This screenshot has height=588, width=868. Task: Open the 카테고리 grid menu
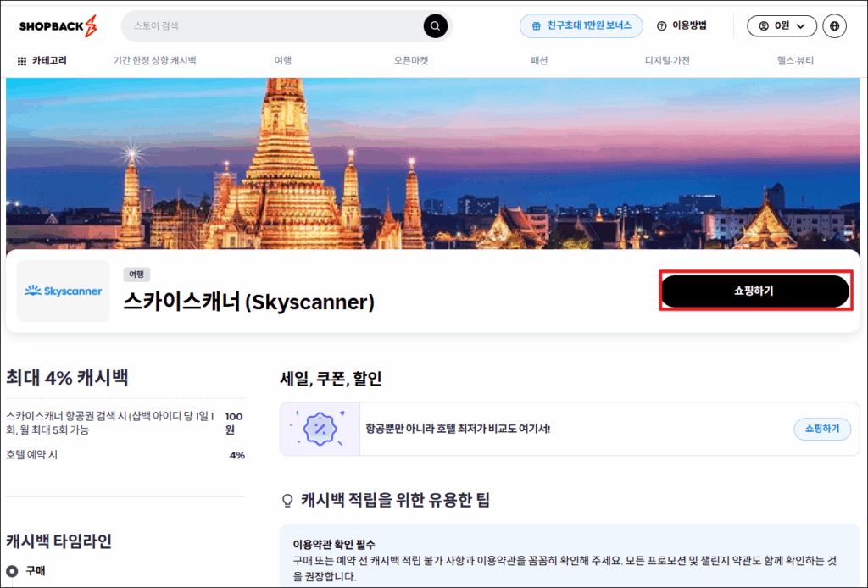click(42, 61)
